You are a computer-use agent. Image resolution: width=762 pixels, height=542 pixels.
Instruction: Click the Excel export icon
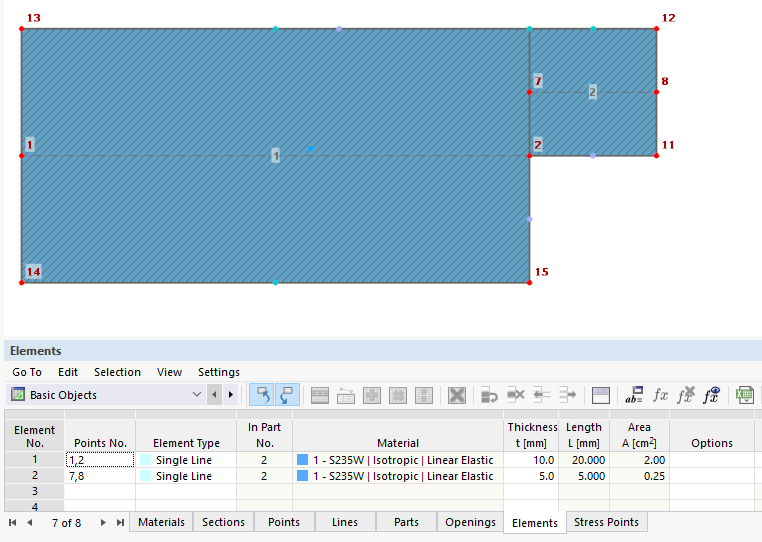pos(745,395)
